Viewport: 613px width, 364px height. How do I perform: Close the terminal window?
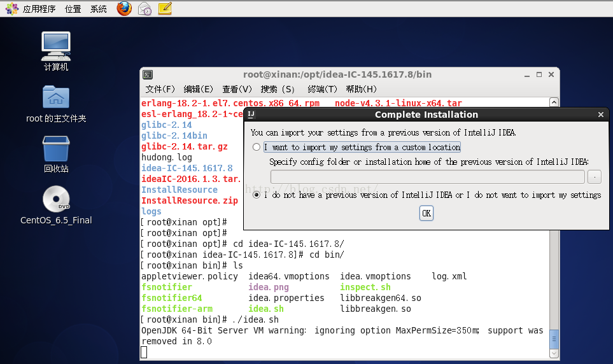[x=551, y=74]
